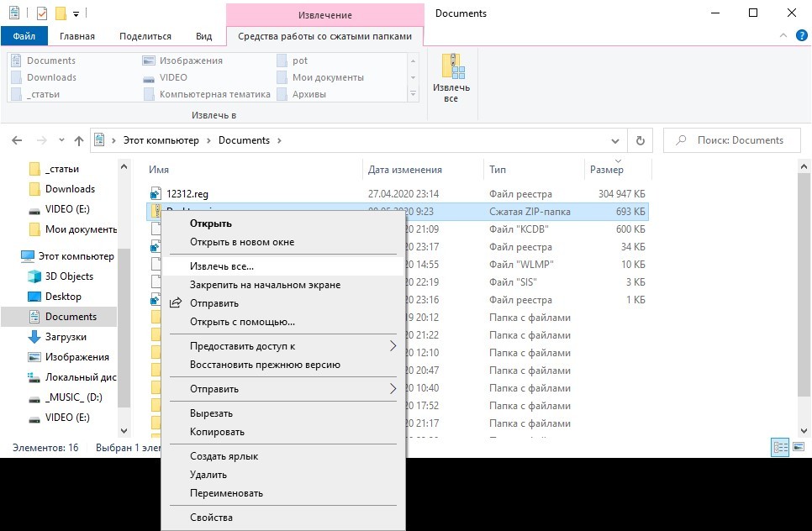Sort by the Тип column header
This screenshot has width=812, height=531.
pos(534,170)
